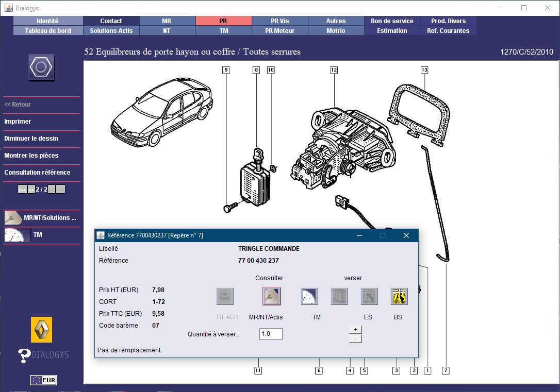The width and height of the screenshot is (560, 392).
Task: Click greyed icon left of ES
Action: 339,296
